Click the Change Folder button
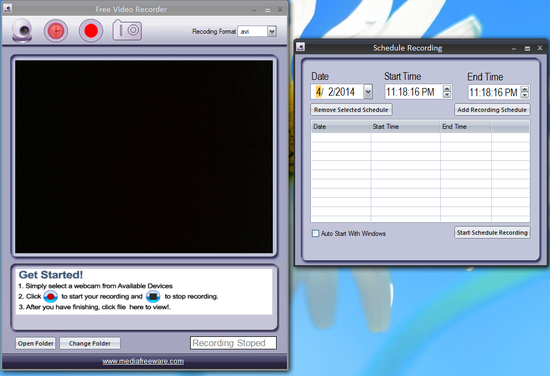The width and height of the screenshot is (550, 376). click(x=90, y=343)
